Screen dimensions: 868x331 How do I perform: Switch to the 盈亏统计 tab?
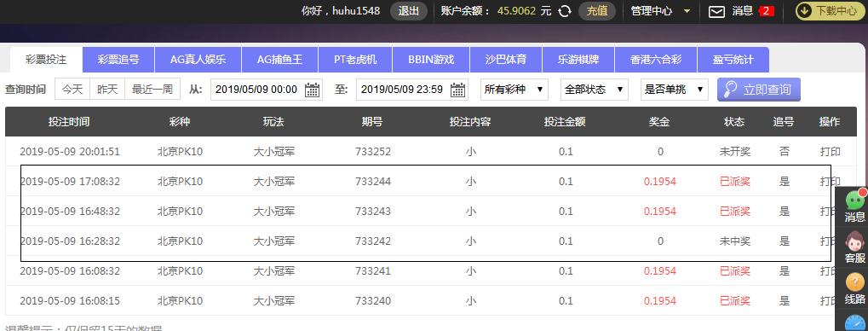[x=733, y=60]
